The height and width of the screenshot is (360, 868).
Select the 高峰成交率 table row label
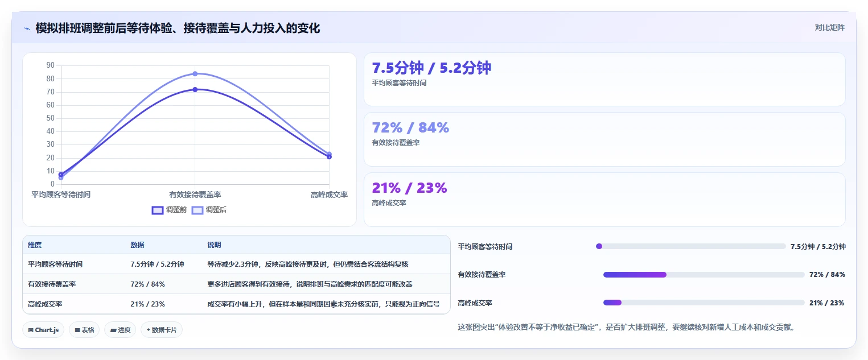(45, 304)
